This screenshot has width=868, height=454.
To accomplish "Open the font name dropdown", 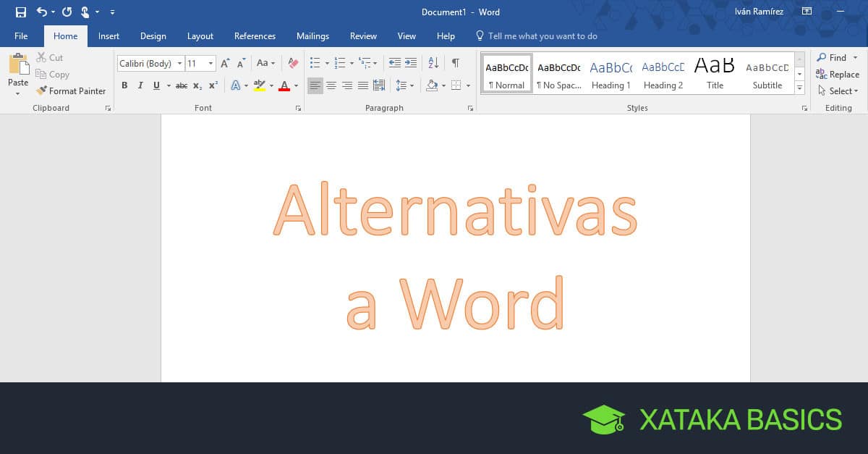I will click(x=179, y=63).
